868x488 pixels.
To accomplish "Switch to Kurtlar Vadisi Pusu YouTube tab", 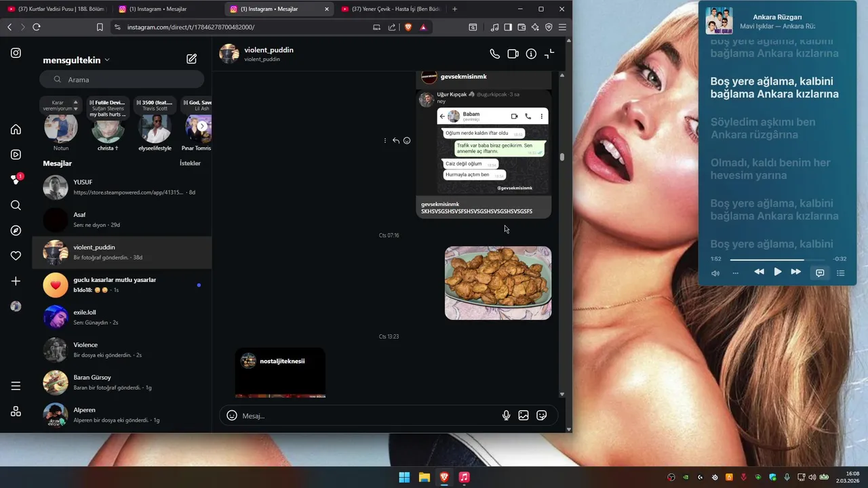I will click(x=56, y=9).
